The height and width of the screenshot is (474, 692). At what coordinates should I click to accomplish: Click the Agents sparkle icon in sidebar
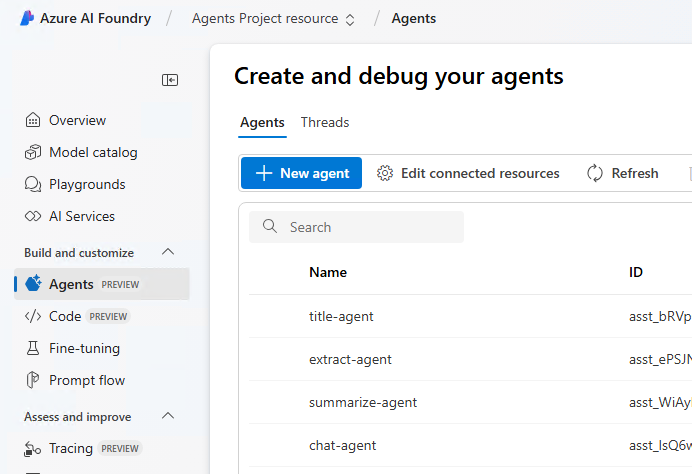click(x=33, y=284)
